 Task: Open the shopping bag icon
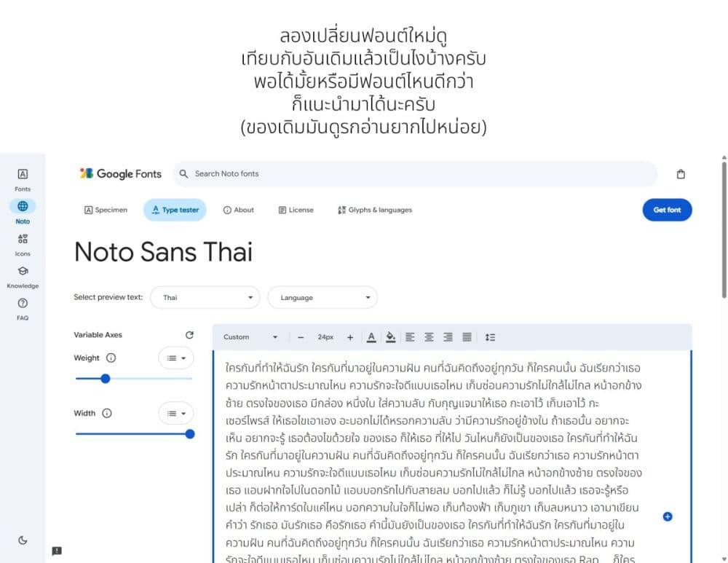pyautogui.click(x=681, y=174)
